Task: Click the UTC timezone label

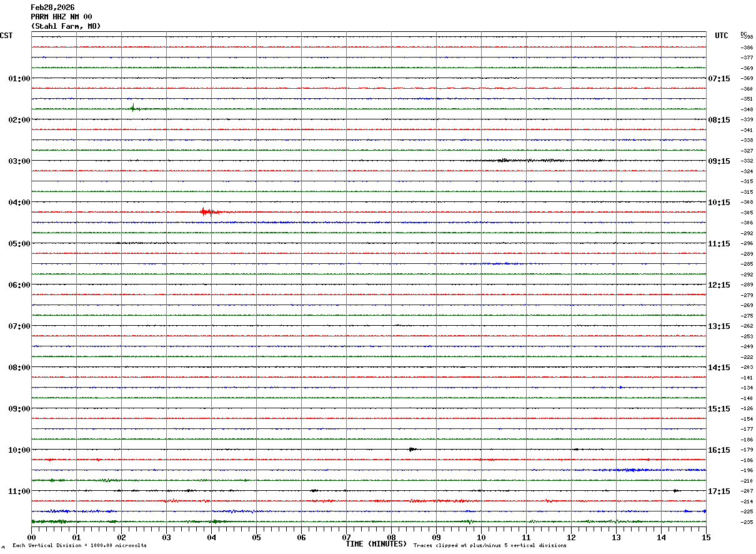Action: [721, 36]
